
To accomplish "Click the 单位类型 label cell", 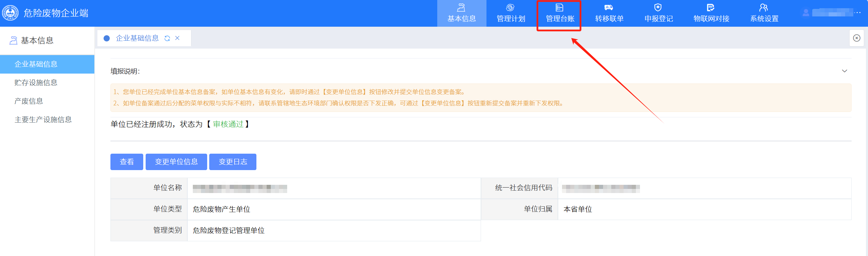I will (x=149, y=209).
